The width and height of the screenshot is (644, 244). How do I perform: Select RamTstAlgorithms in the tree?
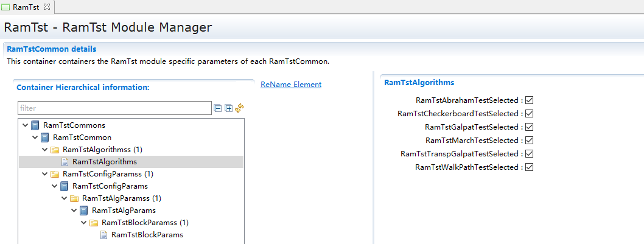click(104, 162)
